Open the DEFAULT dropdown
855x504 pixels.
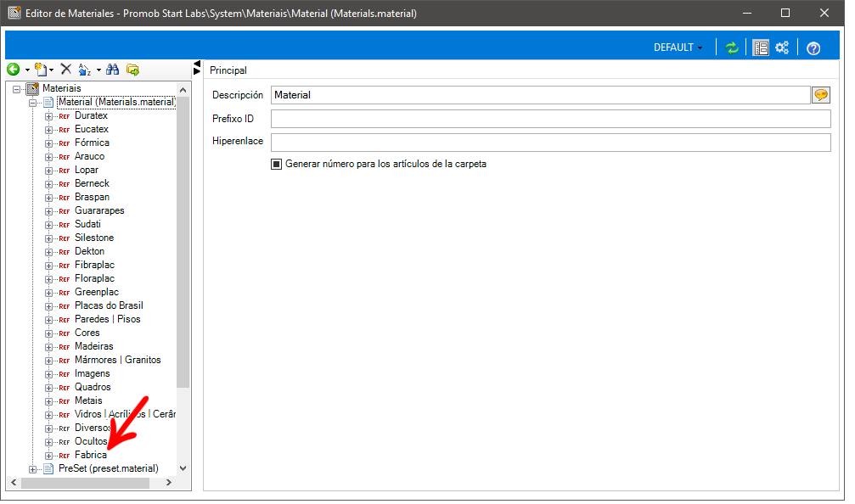tap(678, 48)
